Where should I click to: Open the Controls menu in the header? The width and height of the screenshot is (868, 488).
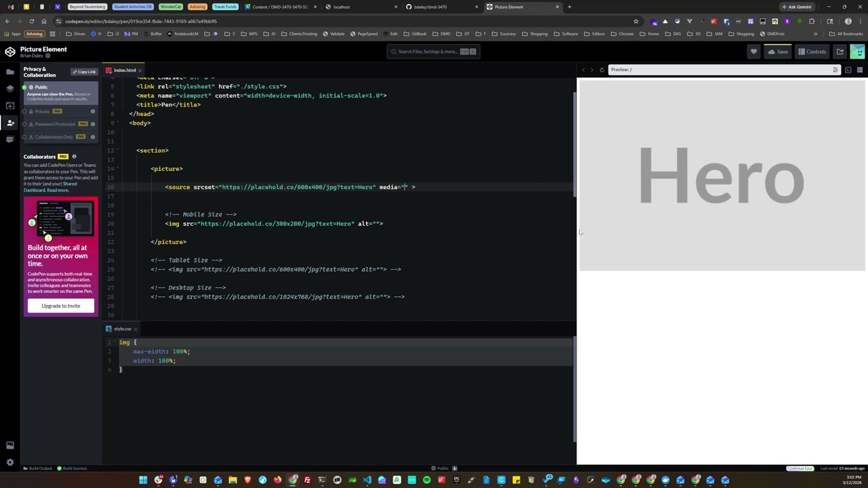tap(812, 52)
